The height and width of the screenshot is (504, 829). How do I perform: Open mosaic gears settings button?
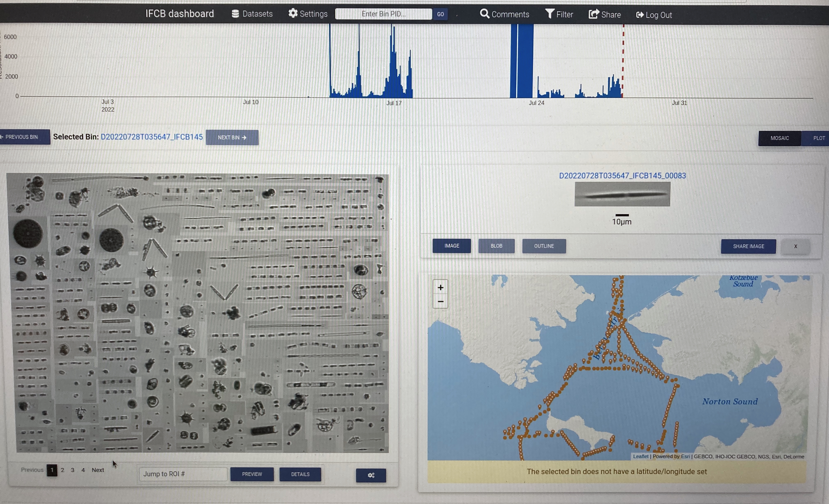371,475
